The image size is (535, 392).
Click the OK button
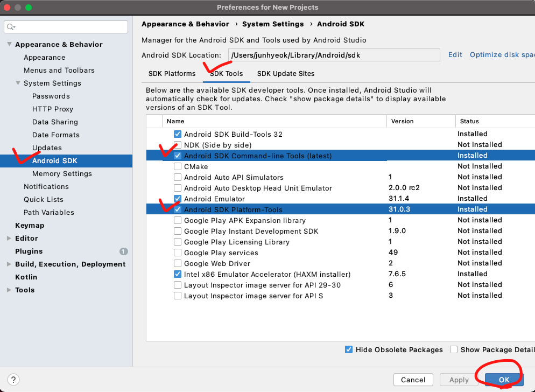[504, 380]
